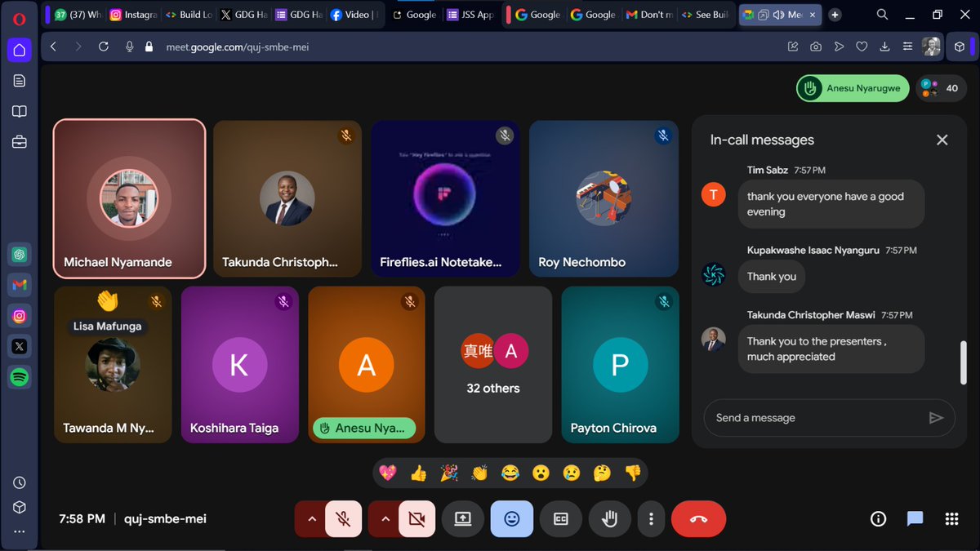Expand video settings arrow beside camera
980x551 pixels.
click(385, 518)
